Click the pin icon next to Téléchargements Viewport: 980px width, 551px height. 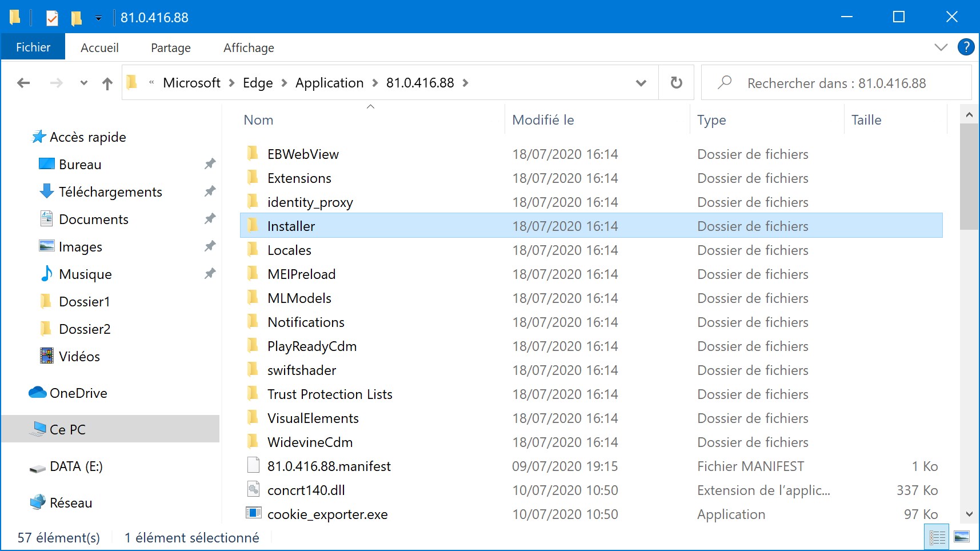pyautogui.click(x=210, y=191)
